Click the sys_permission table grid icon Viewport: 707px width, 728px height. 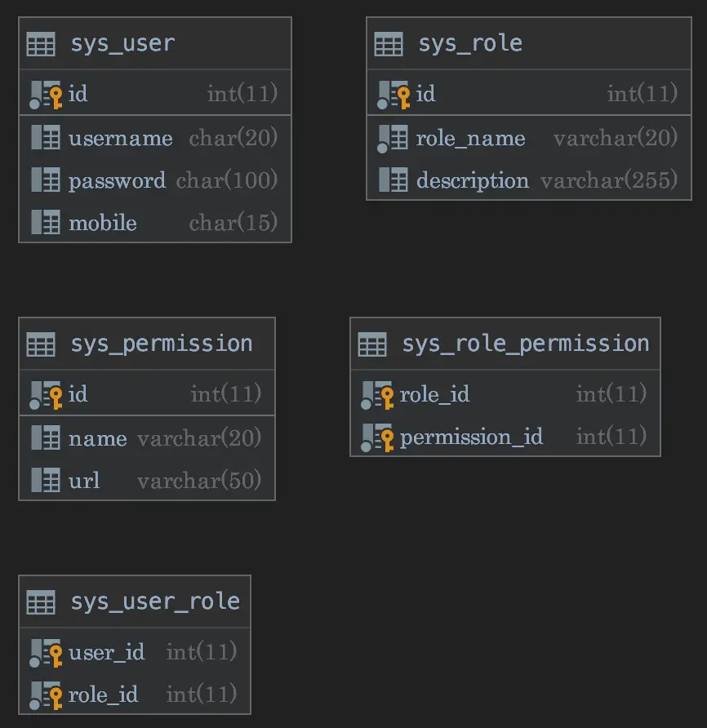41,344
